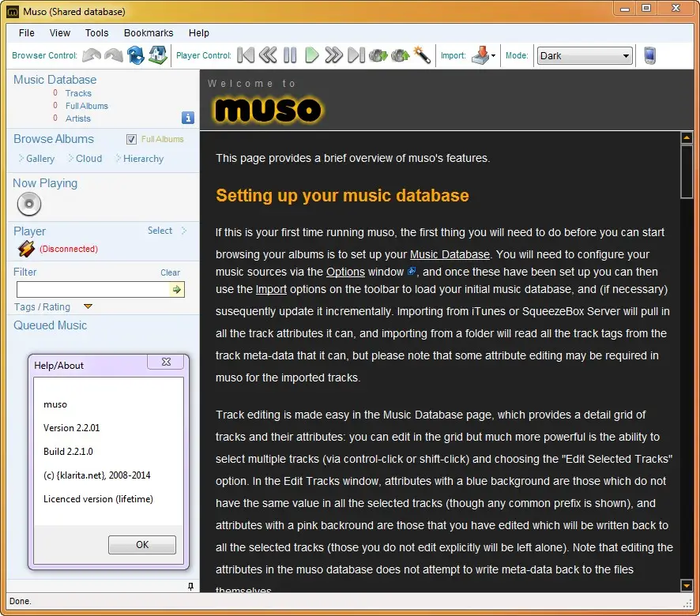Apply filter with green arrow button
The image size is (700, 616).
(x=177, y=290)
